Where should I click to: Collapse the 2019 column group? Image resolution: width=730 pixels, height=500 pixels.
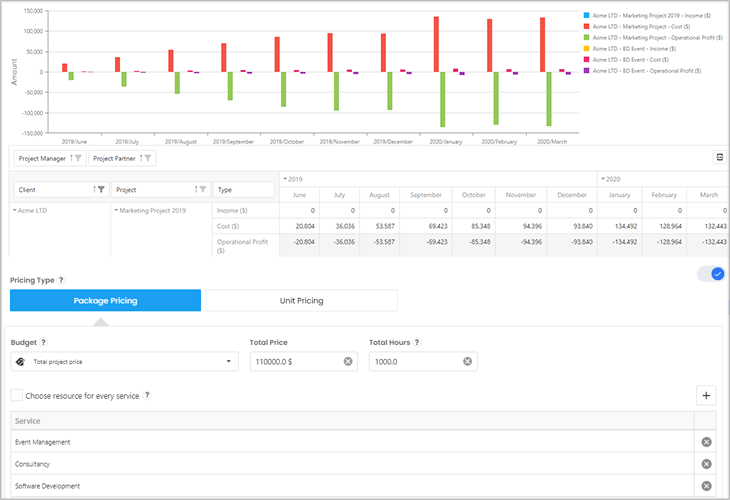[285, 179]
